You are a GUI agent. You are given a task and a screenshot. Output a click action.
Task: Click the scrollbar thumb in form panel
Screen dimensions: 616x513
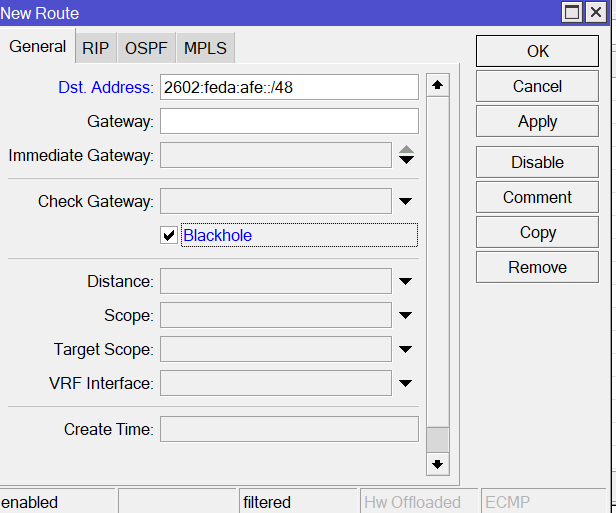point(438,440)
